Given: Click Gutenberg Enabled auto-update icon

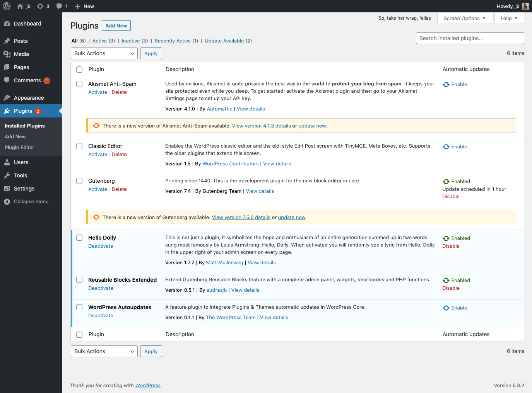Looking at the screenshot, I should 446,182.
